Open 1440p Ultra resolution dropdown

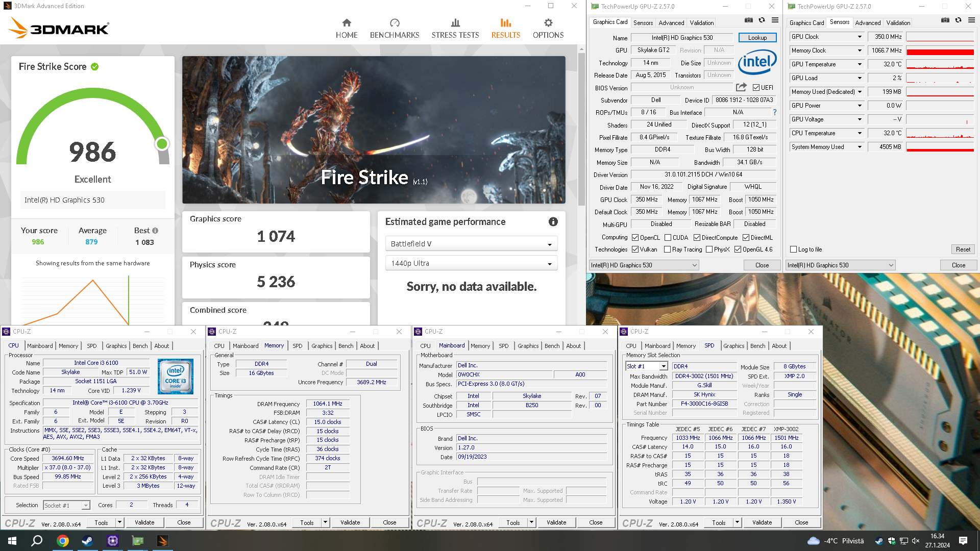pyautogui.click(x=471, y=263)
